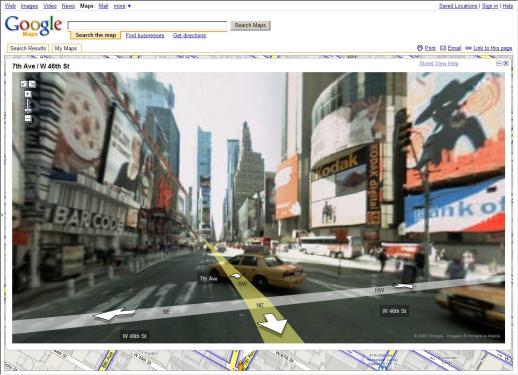Click the right W 48th St label

pyautogui.click(x=394, y=311)
